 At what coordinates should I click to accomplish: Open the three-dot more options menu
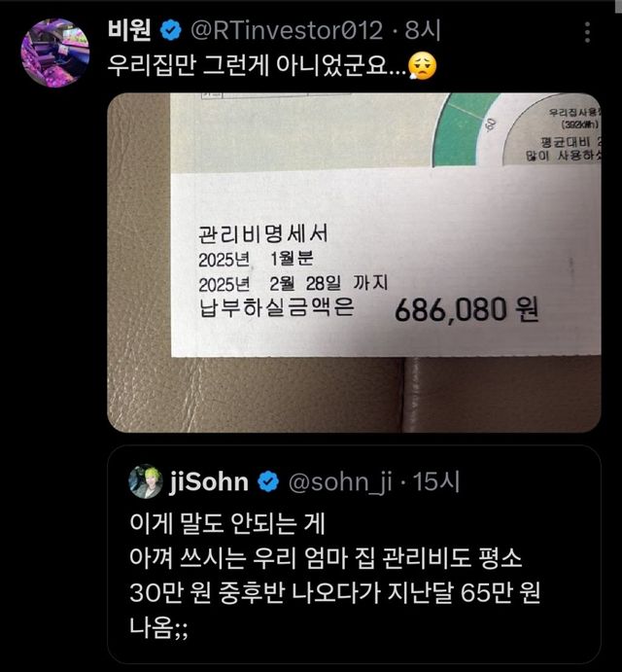[x=587, y=32]
